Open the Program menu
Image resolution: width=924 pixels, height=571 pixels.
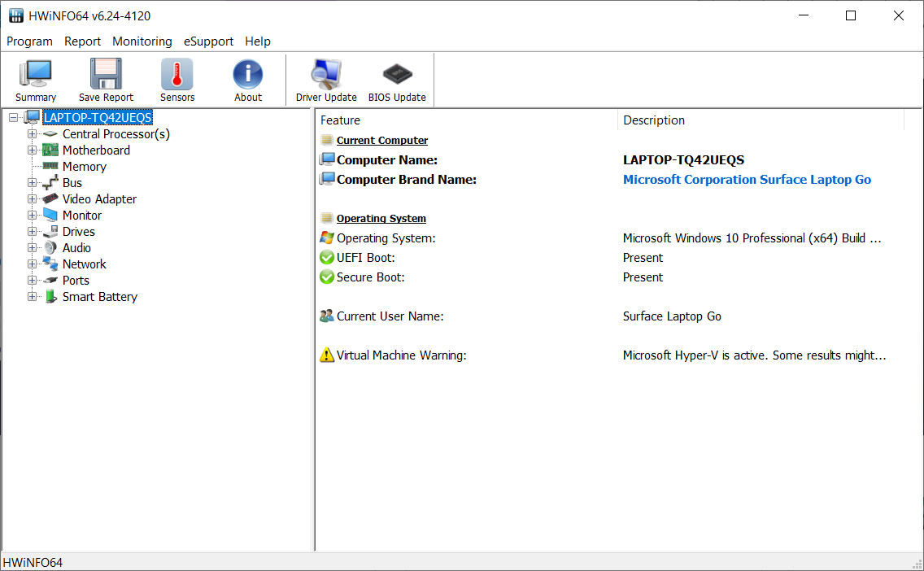[29, 41]
